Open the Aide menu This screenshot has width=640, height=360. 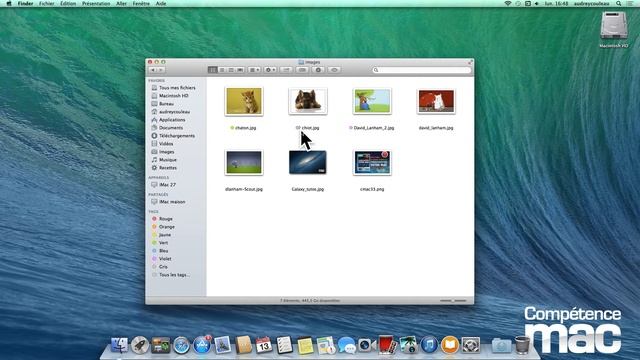[x=161, y=3]
